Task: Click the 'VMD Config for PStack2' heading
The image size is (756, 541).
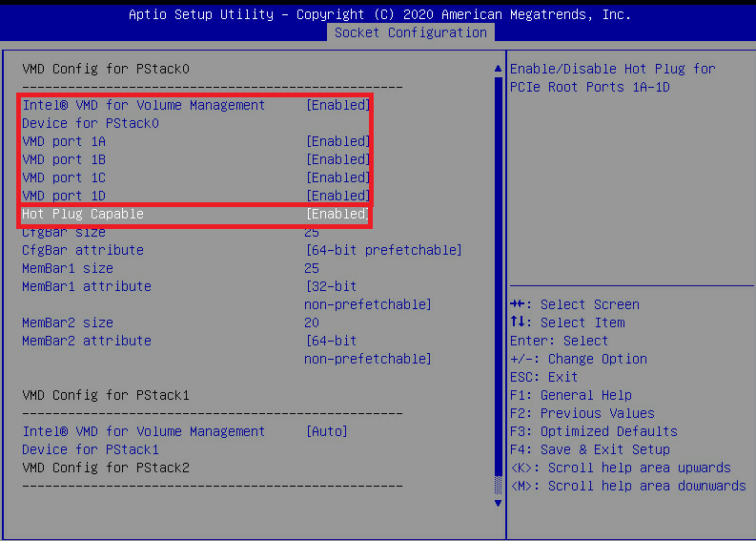Action: 106,468
